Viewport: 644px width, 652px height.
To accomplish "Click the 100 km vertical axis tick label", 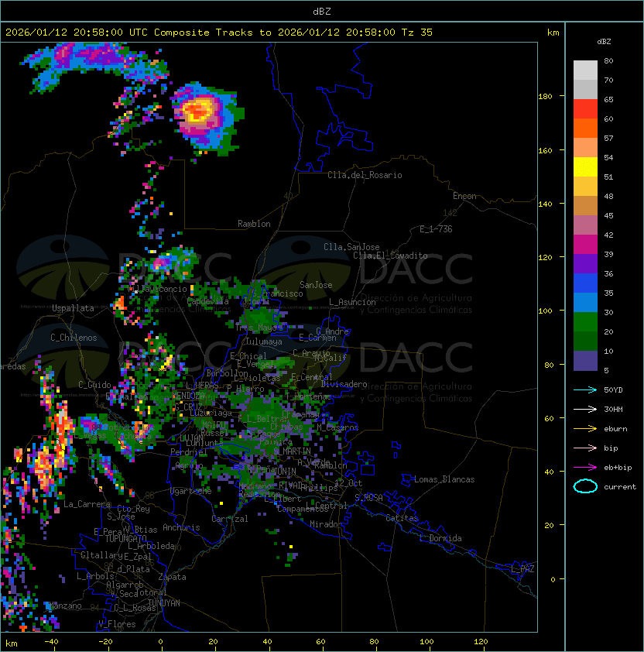I will point(545,311).
